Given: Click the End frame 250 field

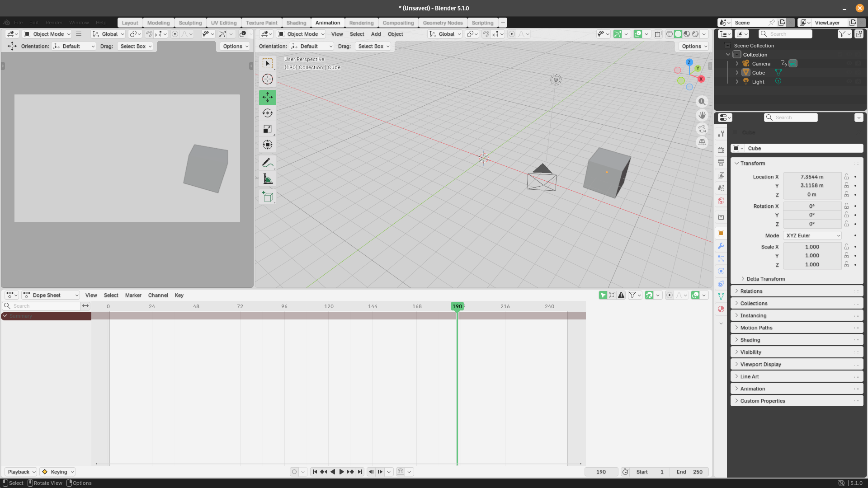Looking at the screenshot, I should point(689,472).
